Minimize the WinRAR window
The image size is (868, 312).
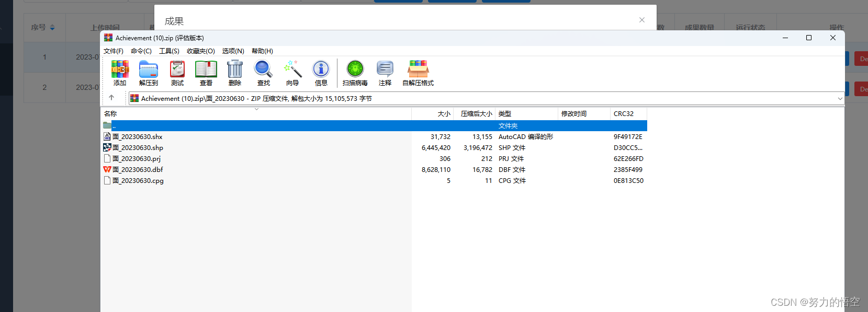point(785,38)
